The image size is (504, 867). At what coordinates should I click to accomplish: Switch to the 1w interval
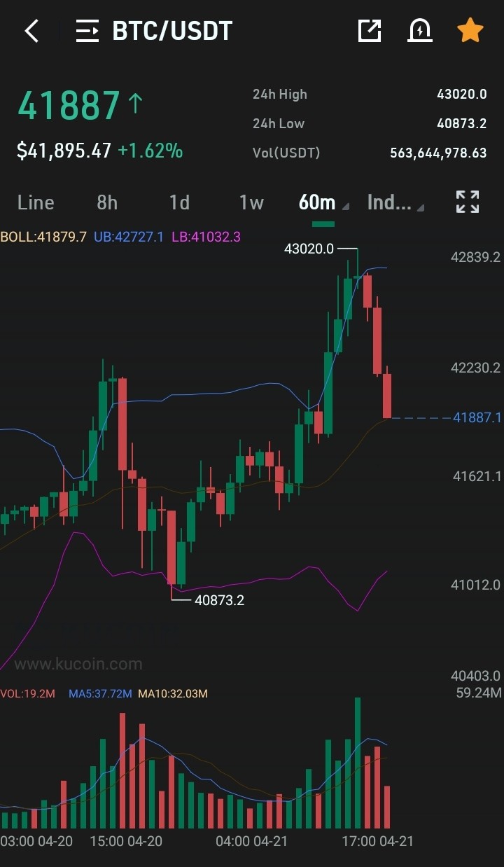tap(251, 202)
